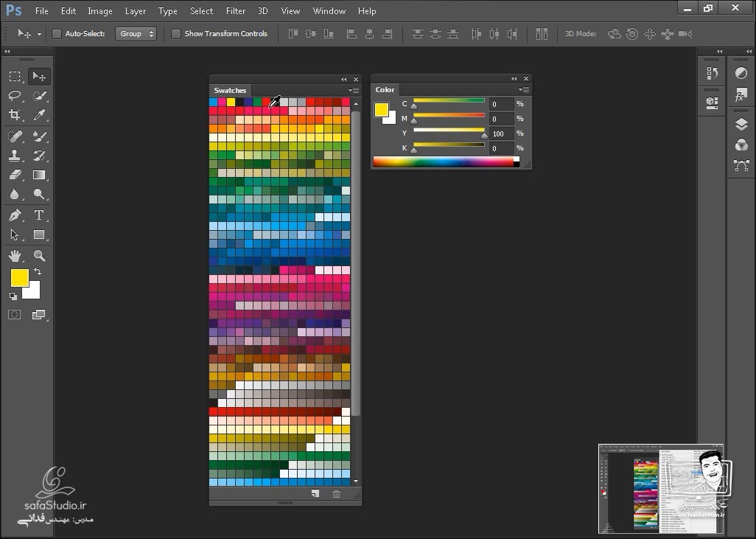This screenshot has width=756, height=539.
Task: Select the Brush tool
Action: pyautogui.click(x=39, y=136)
